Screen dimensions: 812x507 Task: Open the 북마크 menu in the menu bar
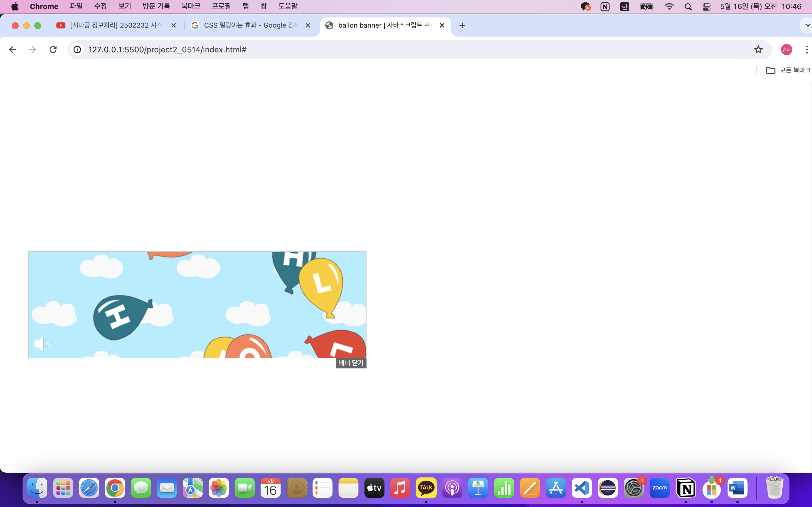[191, 6]
